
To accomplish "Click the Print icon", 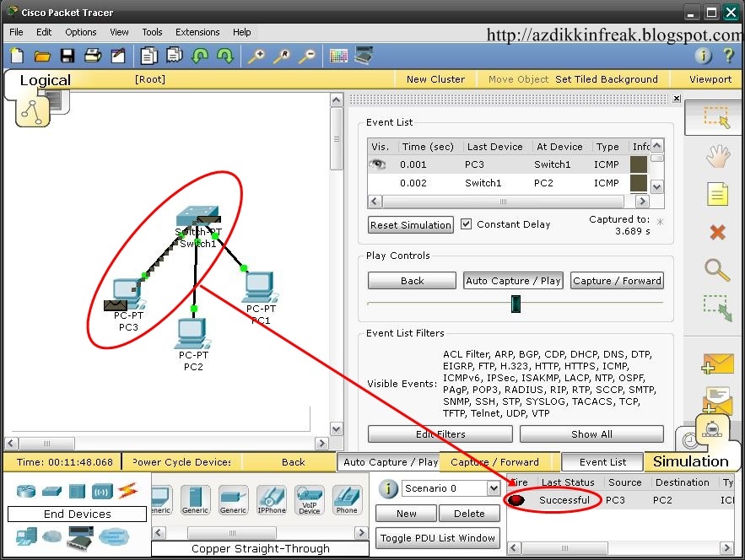I will [93, 56].
